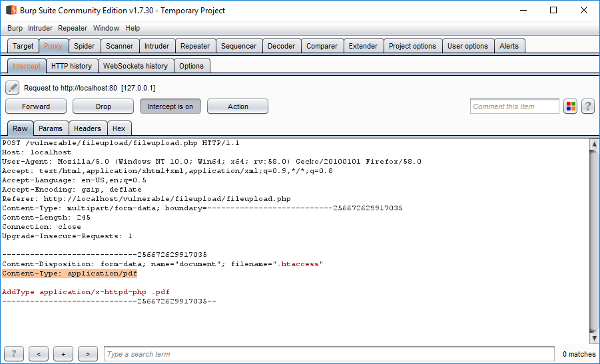Click the 0 matches search counter
This screenshot has height=364, width=600.
579,354
